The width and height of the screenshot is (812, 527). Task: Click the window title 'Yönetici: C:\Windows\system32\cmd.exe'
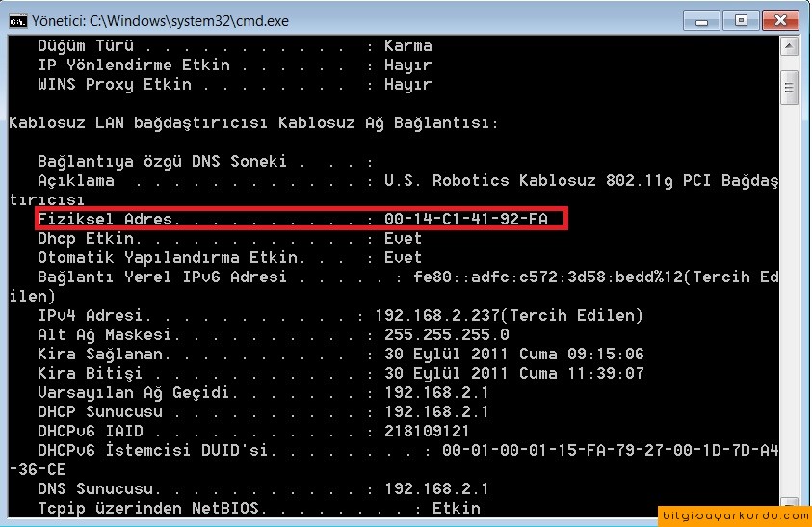click(x=161, y=21)
